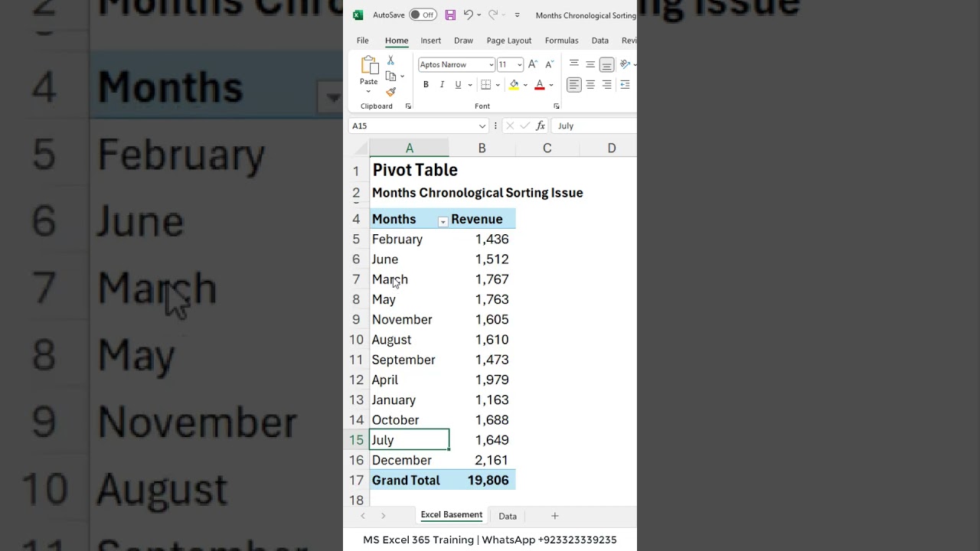Undo the last action
980x551 pixels.
pyautogui.click(x=468, y=15)
